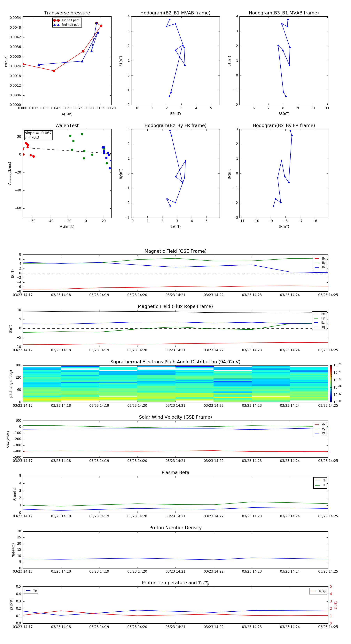Click the Suprathermal Electrons Pitch Angle Distribution title

tap(175, 362)
